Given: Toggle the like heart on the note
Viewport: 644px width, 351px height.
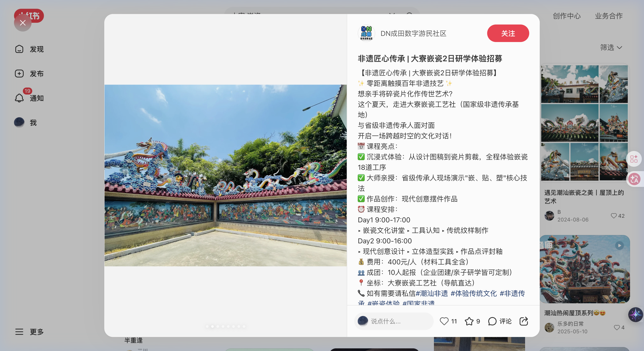Looking at the screenshot, I should (444, 321).
